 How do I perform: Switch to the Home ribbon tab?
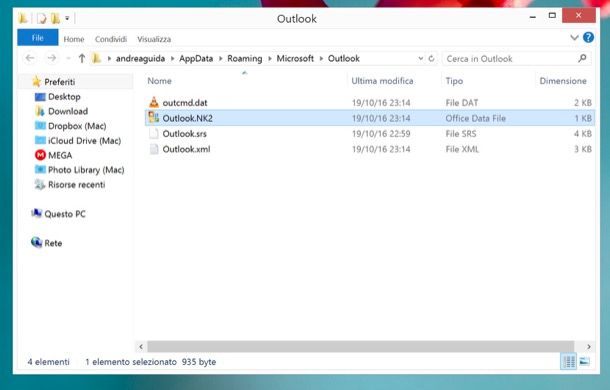point(74,39)
